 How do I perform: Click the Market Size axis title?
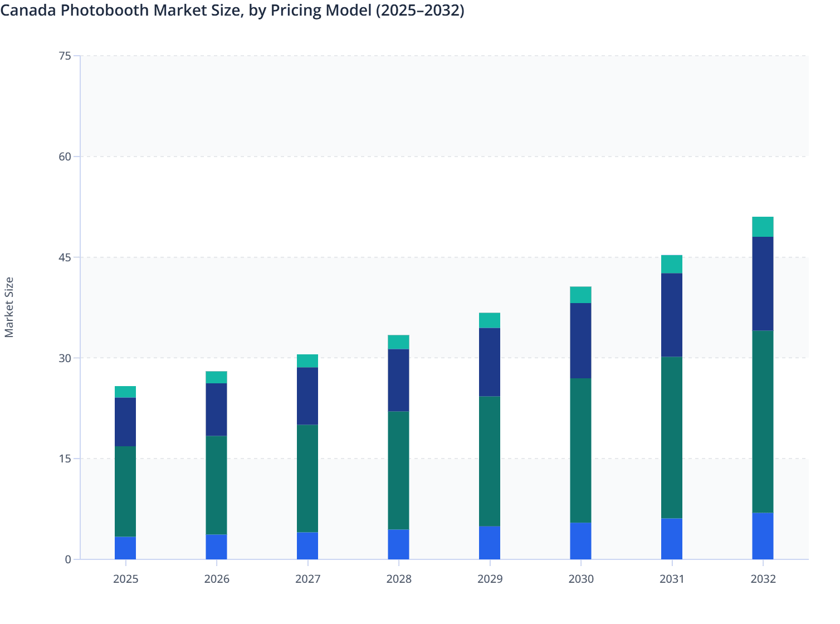(10, 306)
